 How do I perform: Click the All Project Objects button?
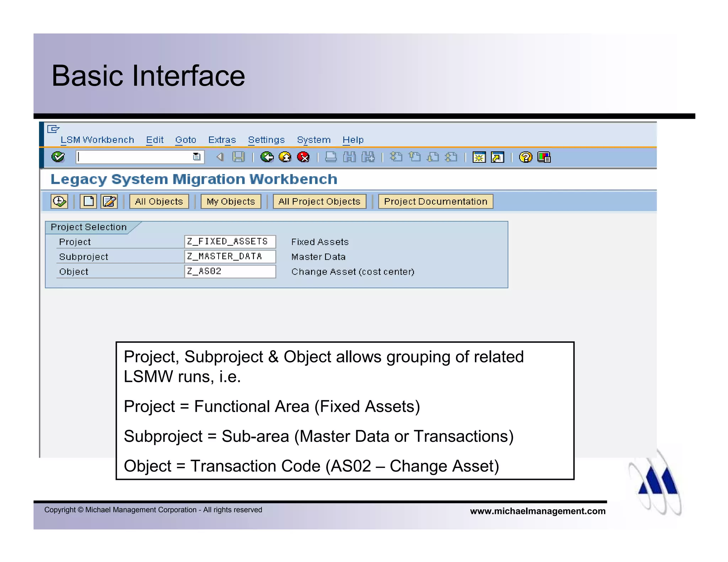319,201
